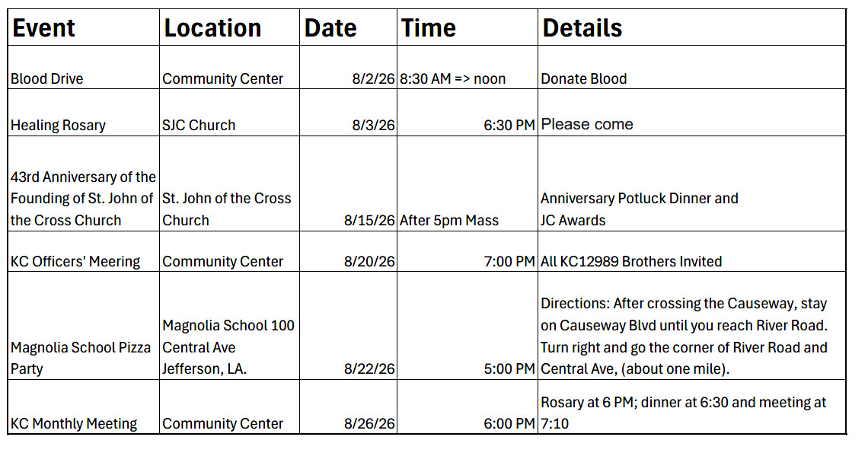Screen dimensions: 868x456
Task: Select the Event column header
Action: [x=84, y=27]
